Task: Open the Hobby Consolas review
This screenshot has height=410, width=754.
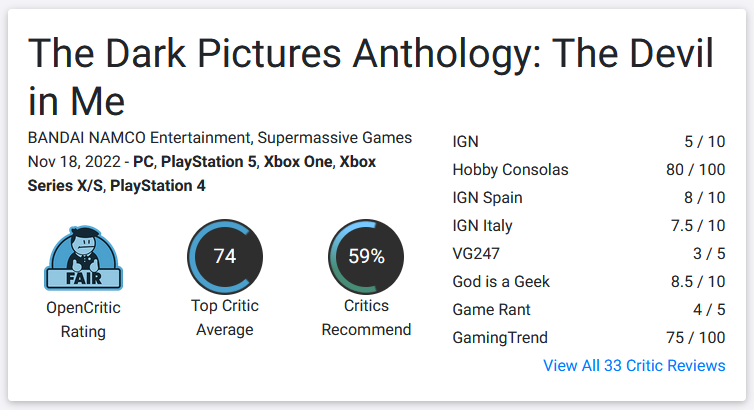Action: (589, 170)
